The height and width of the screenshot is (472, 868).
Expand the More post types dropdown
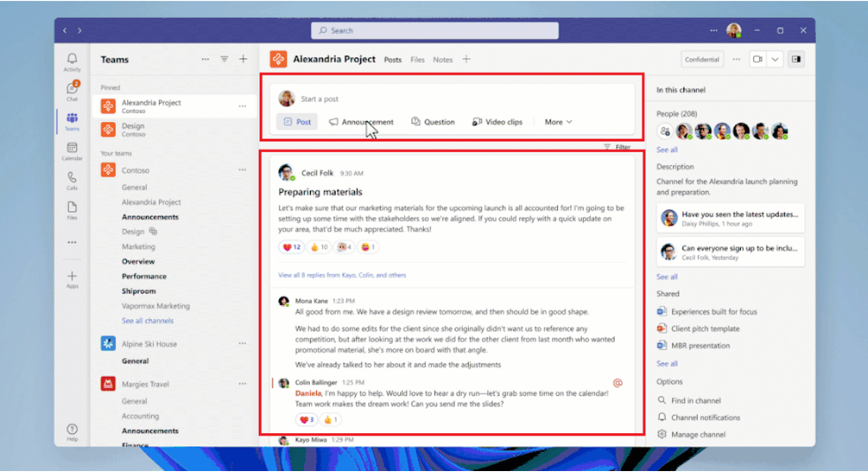tap(558, 122)
